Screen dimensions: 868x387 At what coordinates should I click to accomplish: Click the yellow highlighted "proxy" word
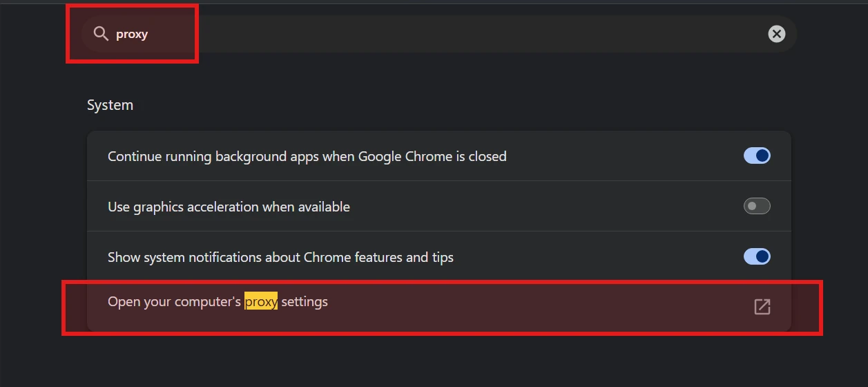point(261,302)
